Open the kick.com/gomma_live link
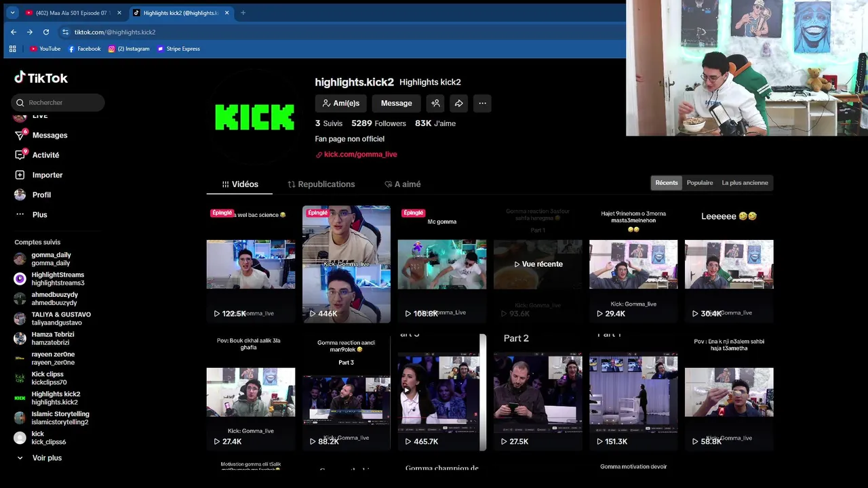The height and width of the screenshot is (488, 868). coord(357,155)
